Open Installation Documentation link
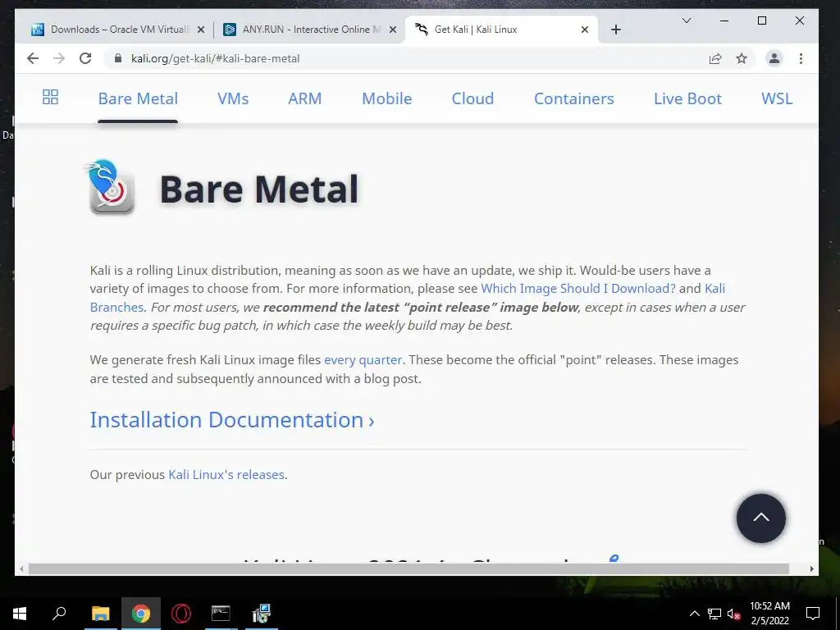 pos(232,419)
